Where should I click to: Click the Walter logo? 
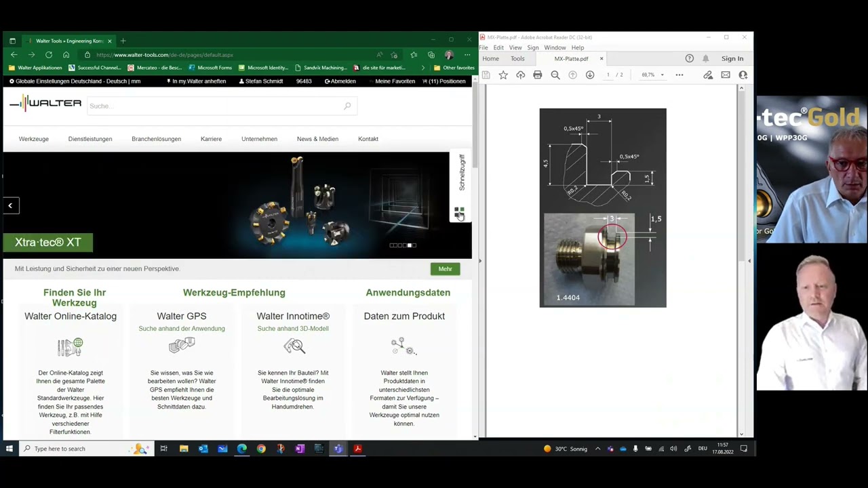coord(45,103)
